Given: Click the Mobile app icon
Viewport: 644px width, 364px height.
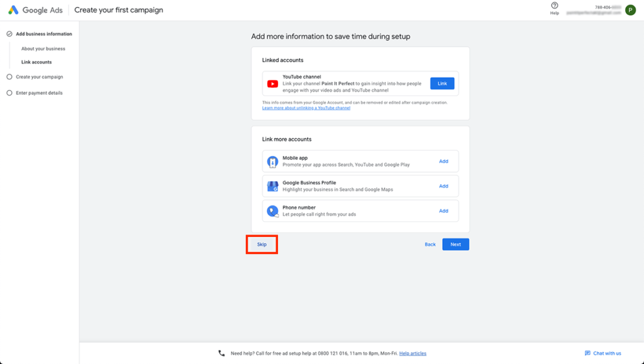Looking at the screenshot, I should coord(272,162).
